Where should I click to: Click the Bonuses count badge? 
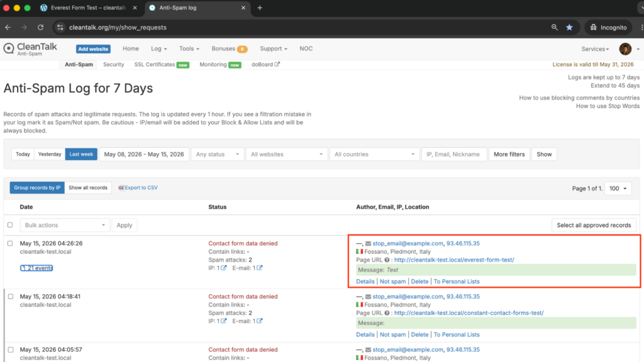tap(242, 49)
